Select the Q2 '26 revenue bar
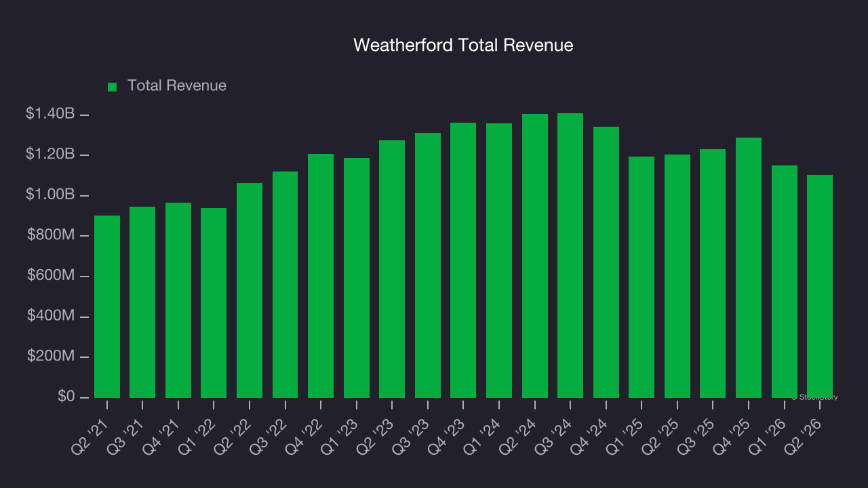 tap(820, 286)
